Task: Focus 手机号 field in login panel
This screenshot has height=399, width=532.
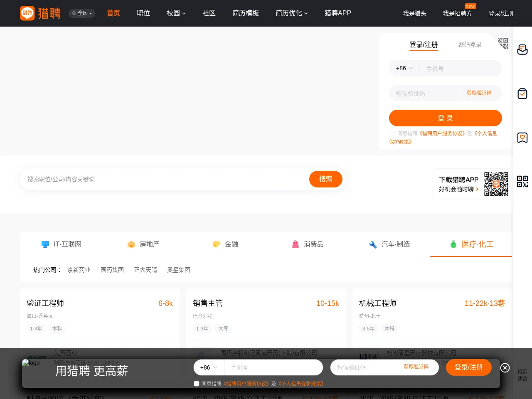Action: coord(461,68)
